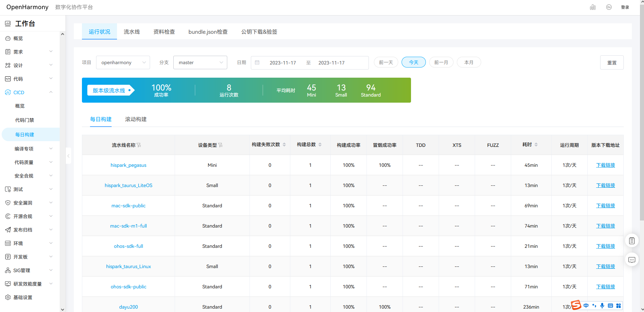Open 下载链接 for mac-sdk-public row
The height and width of the screenshot is (312, 644).
pos(606,206)
